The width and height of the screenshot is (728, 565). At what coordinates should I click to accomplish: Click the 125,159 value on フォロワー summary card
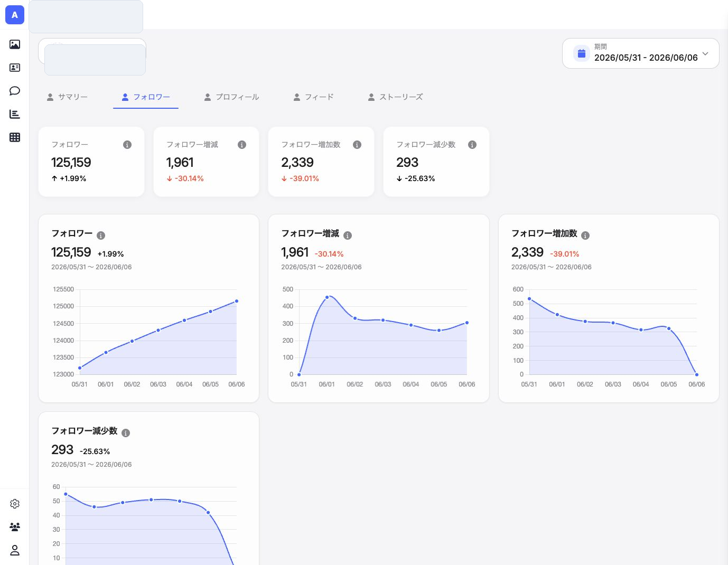click(x=71, y=163)
